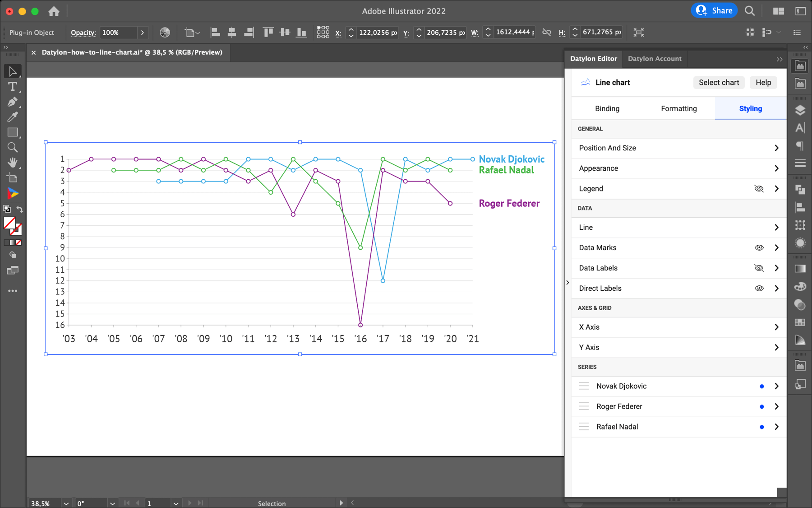Screen dimensions: 812x508
Task: Open the Datylon plug-in tool
Action: 13,193
